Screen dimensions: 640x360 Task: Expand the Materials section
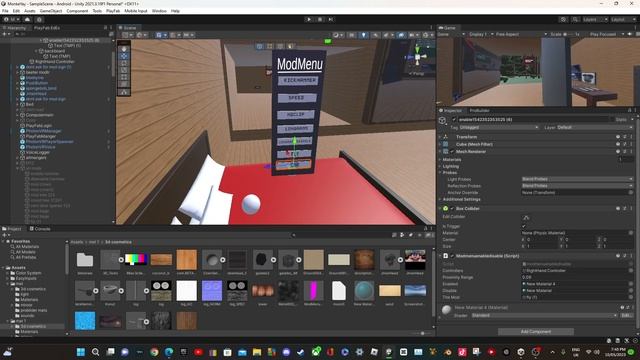point(440,160)
